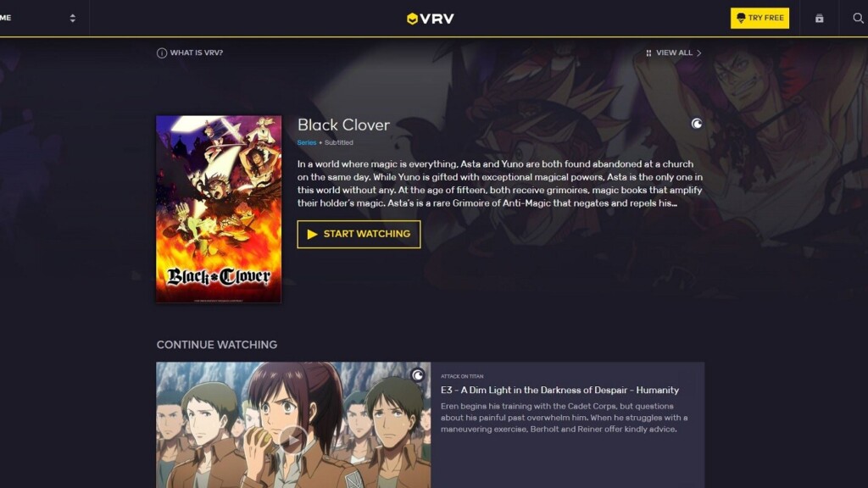Click the VRV logo in the header
The image size is (868, 488).
click(430, 19)
